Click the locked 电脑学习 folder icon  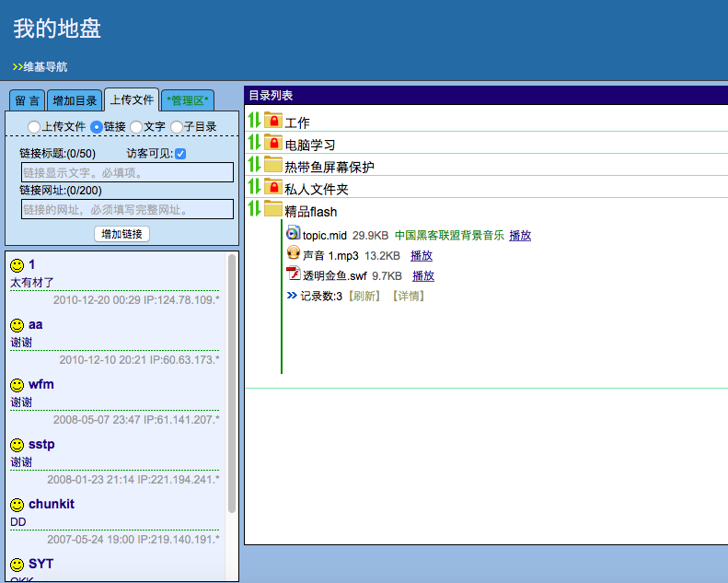273,143
